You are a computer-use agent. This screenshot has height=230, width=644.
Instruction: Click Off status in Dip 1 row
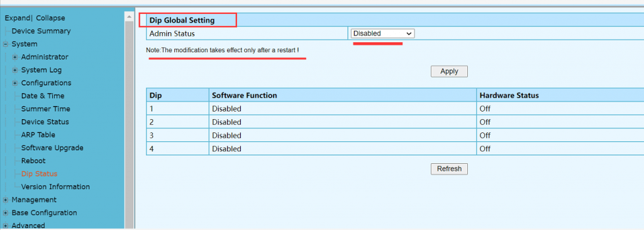485,109
